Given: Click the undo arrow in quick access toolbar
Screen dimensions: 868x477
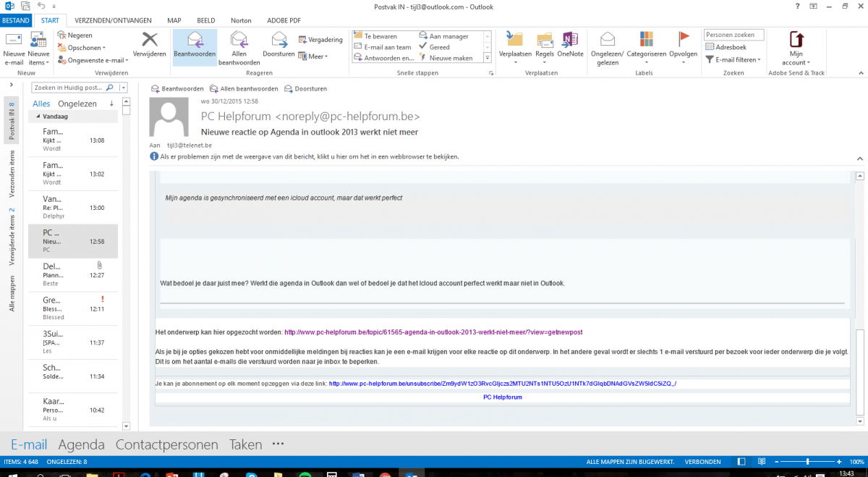Looking at the screenshot, I should (x=41, y=6).
